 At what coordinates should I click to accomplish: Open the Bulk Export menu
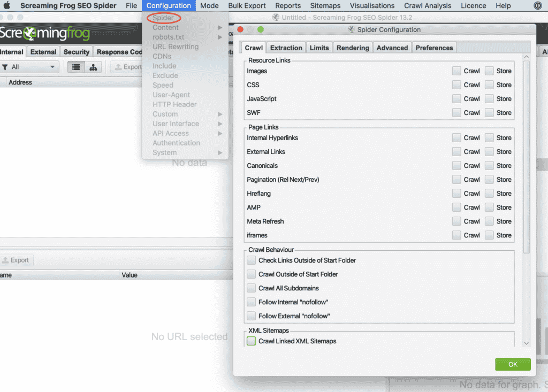247,5
